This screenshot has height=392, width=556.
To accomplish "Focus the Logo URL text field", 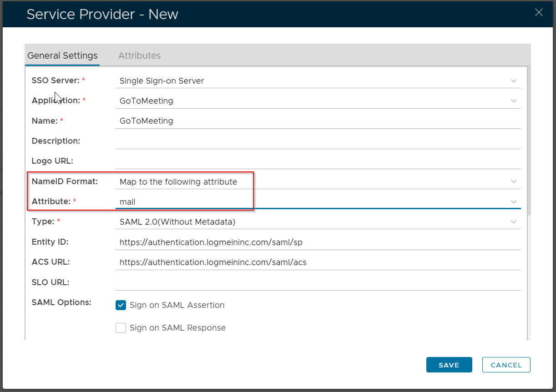I will coord(318,161).
